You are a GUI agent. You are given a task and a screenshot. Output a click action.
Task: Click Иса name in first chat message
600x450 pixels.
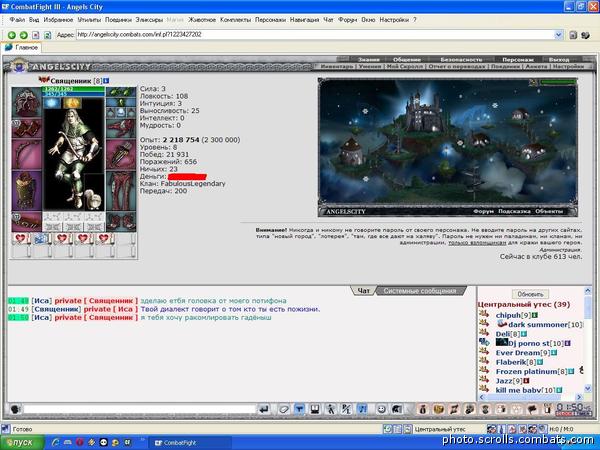pos(41,301)
